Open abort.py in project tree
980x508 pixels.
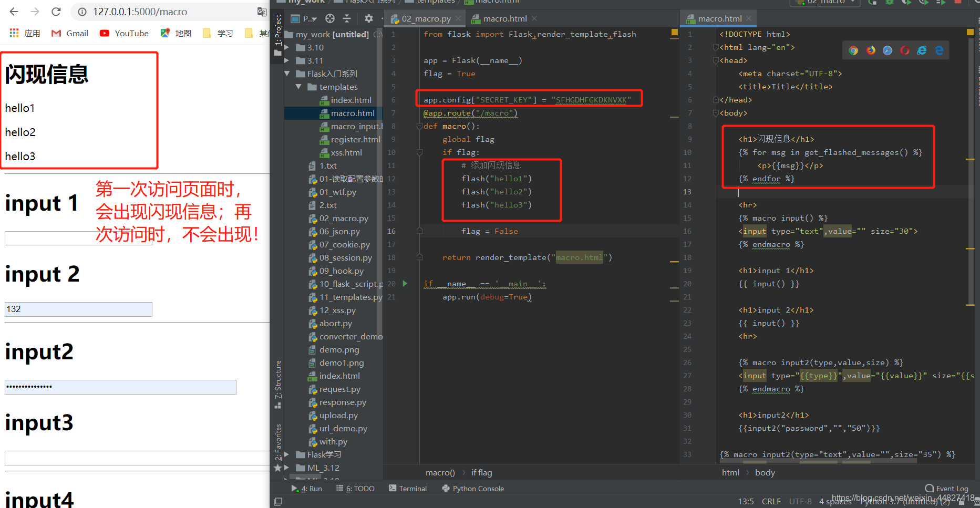pos(330,323)
